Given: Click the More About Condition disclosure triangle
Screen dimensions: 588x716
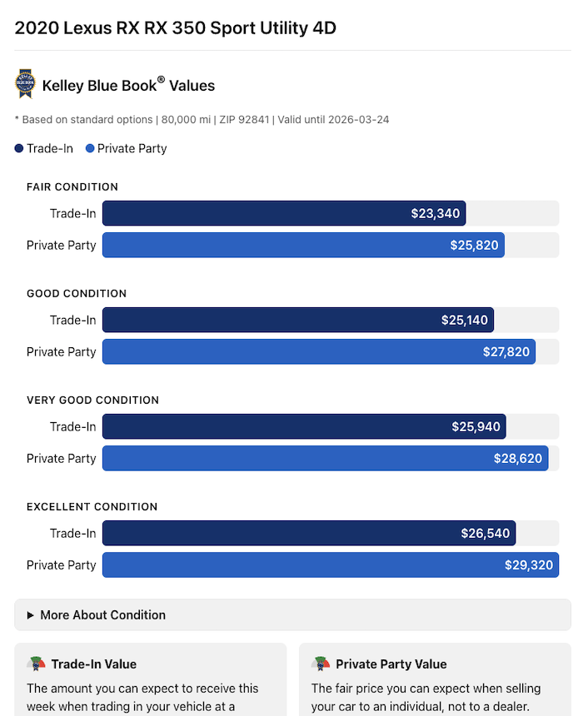Looking at the screenshot, I should [x=31, y=615].
